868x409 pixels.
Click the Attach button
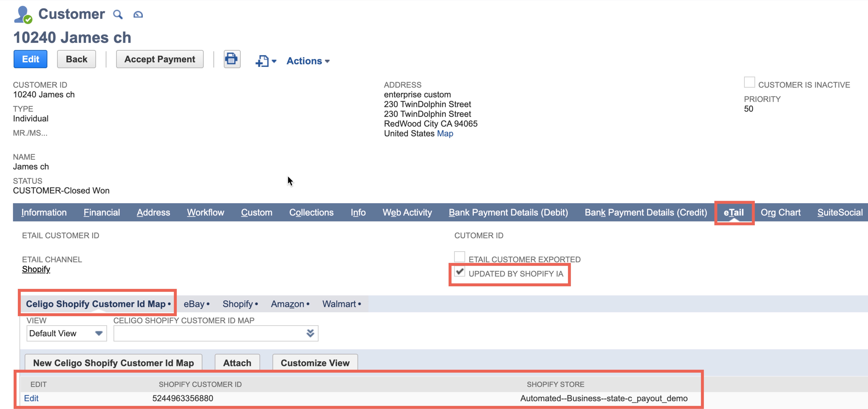(x=237, y=363)
